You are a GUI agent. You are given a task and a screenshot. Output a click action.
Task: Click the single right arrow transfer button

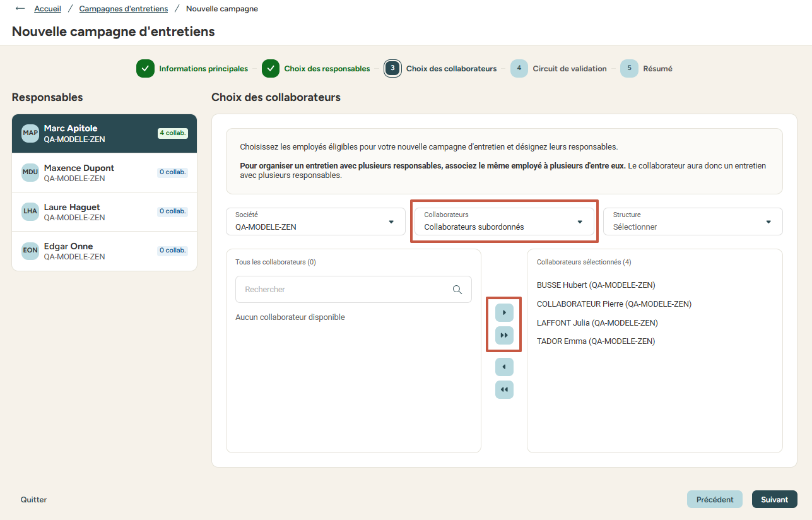pos(504,312)
